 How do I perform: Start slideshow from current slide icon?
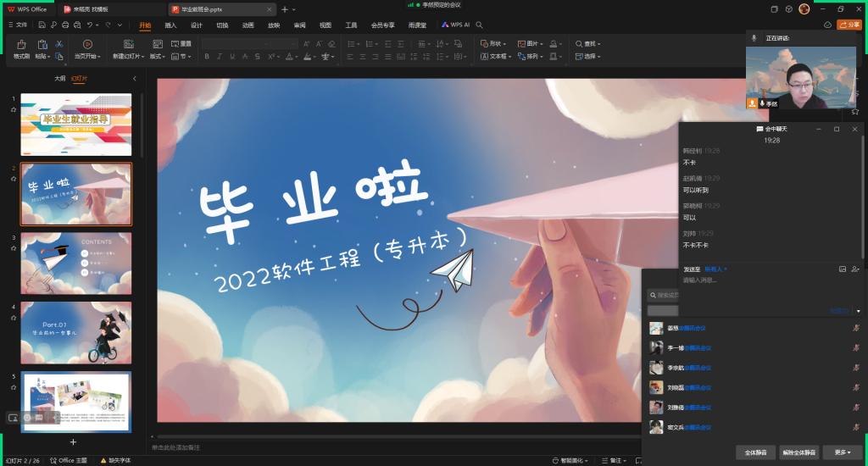87,45
